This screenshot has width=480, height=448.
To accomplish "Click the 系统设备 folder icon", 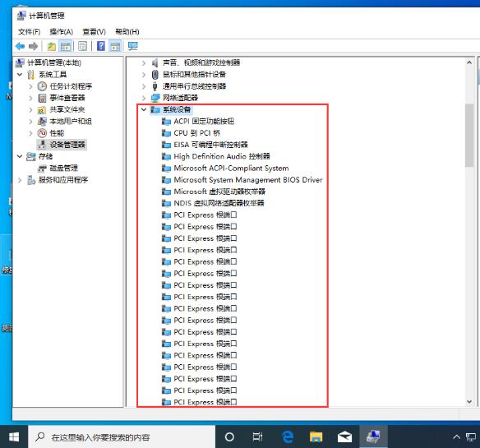I will point(155,109).
